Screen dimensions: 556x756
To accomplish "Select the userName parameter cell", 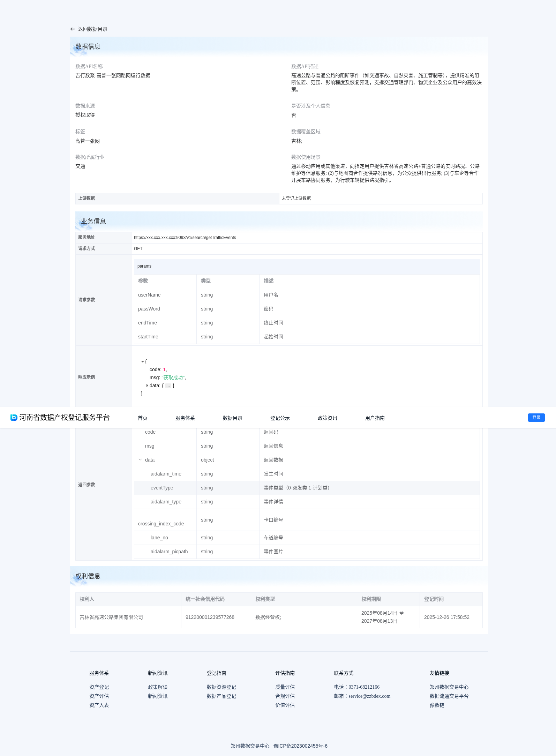I will point(165,295).
